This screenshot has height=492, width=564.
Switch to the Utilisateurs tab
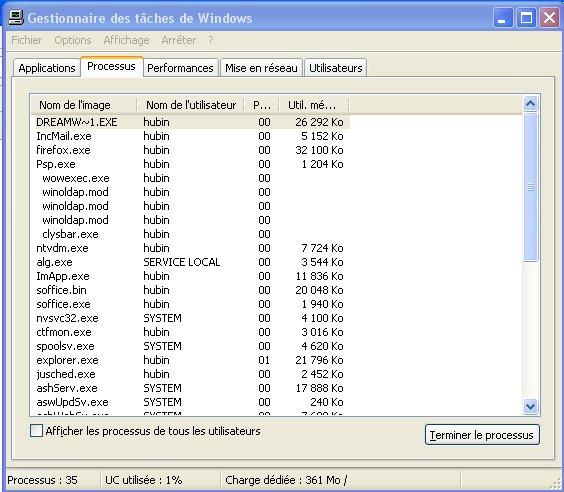point(336,68)
